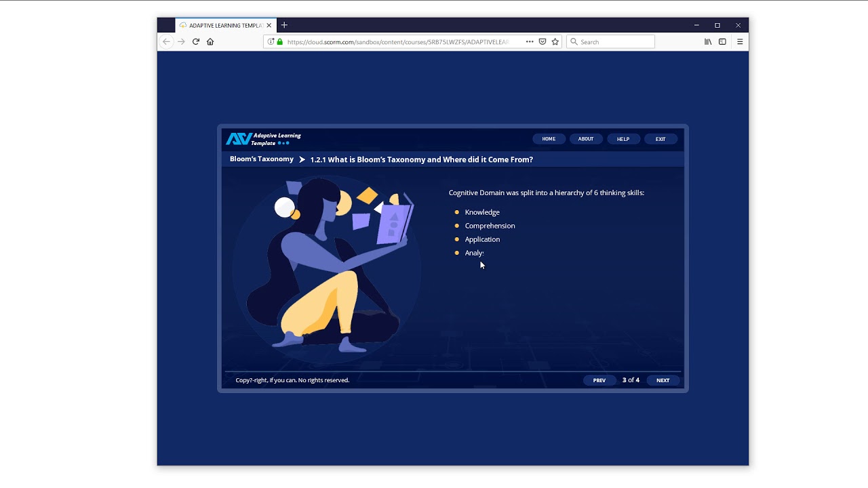Click the Comprehension bullet item

(x=490, y=226)
